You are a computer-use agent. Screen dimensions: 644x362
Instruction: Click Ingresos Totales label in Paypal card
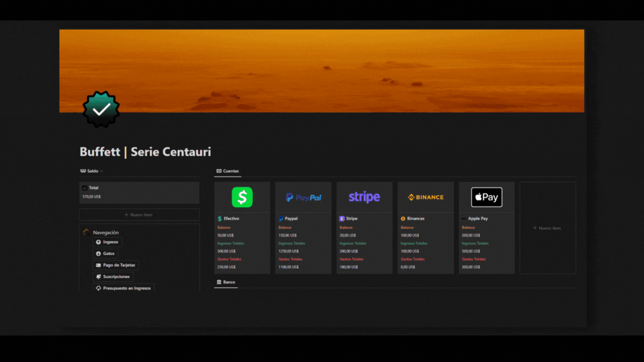coord(292,243)
